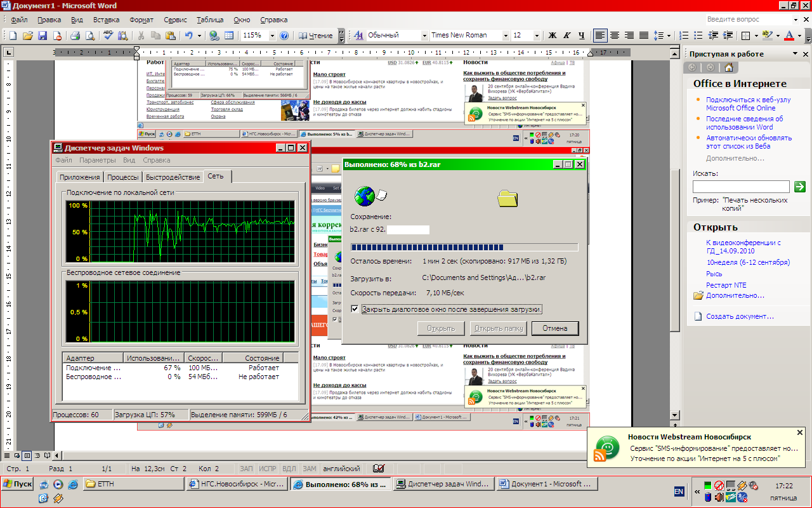Viewport: 812px width, 508px height.
Task: Click the Home icon in the task pane
Action: pos(728,67)
